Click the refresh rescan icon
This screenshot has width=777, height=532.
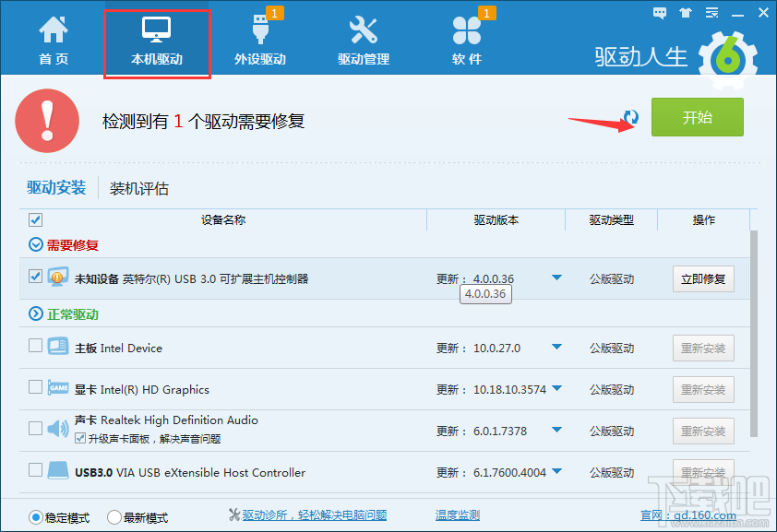[x=631, y=117]
